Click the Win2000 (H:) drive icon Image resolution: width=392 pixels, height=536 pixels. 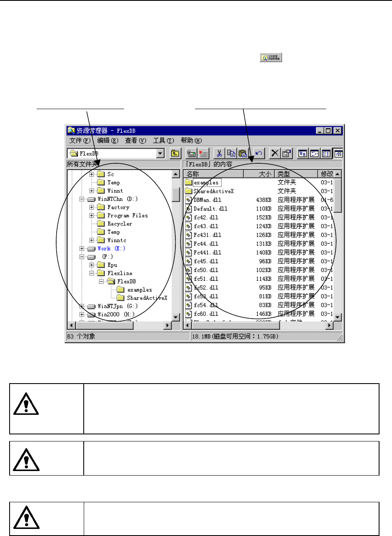point(91,314)
